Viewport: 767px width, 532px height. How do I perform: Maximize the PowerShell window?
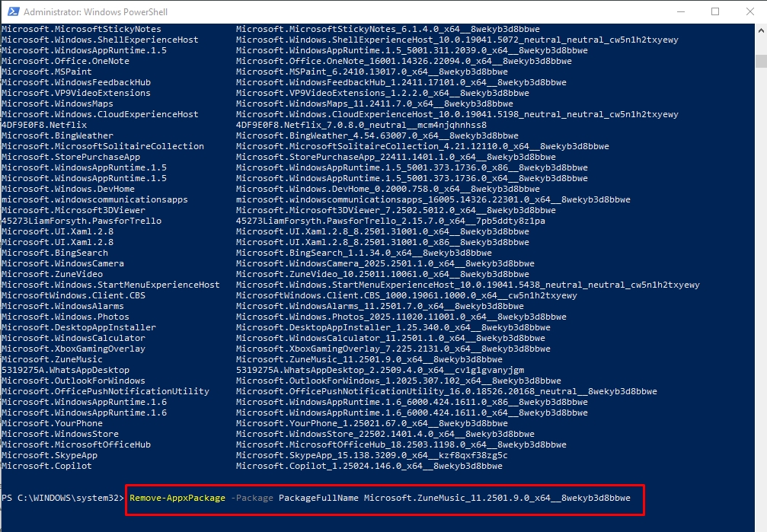[x=715, y=11]
